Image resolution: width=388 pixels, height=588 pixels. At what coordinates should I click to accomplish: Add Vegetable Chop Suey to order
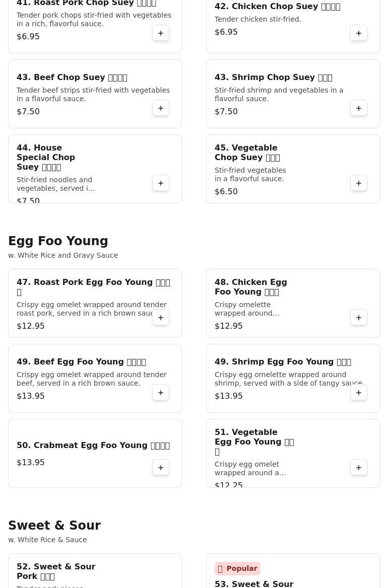click(x=359, y=183)
